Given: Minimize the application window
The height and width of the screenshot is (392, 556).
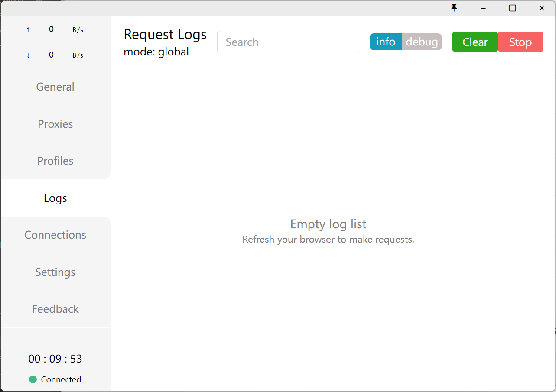Looking at the screenshot, I should (483, 8).
